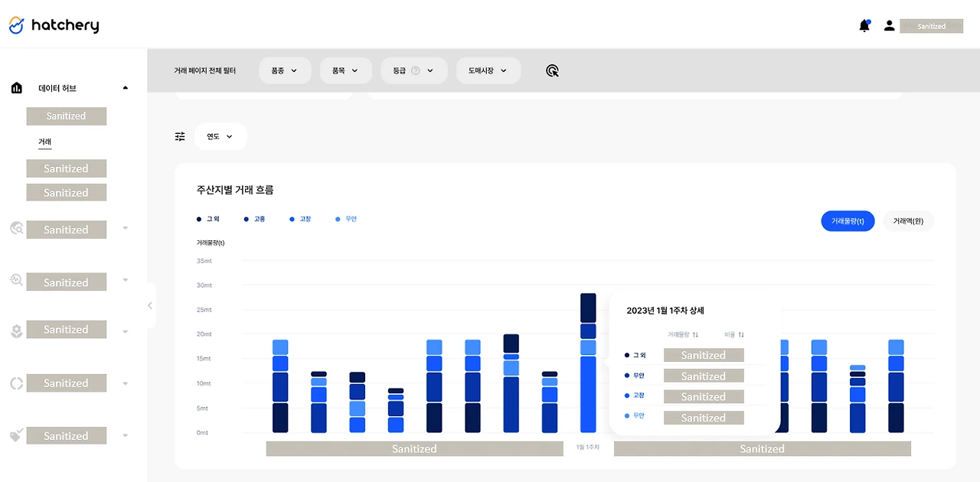
Task: Click the hatchery logo
Action: click(x=54, y=25)
